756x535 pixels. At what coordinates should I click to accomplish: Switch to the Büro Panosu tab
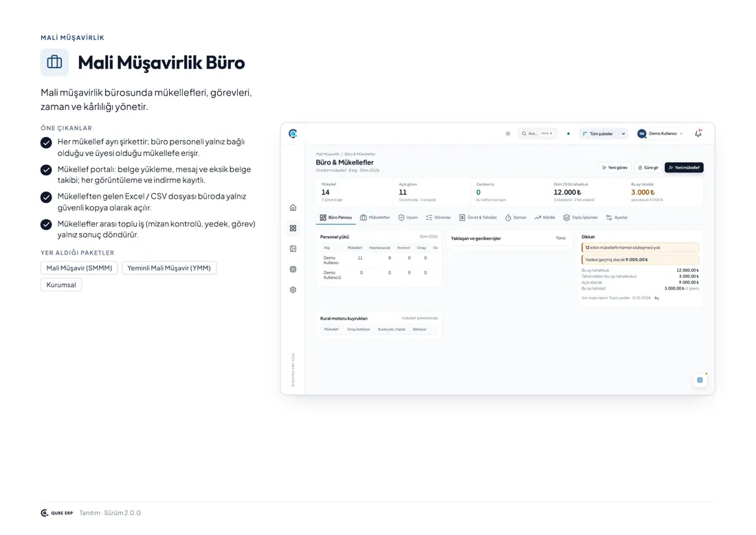335,217
